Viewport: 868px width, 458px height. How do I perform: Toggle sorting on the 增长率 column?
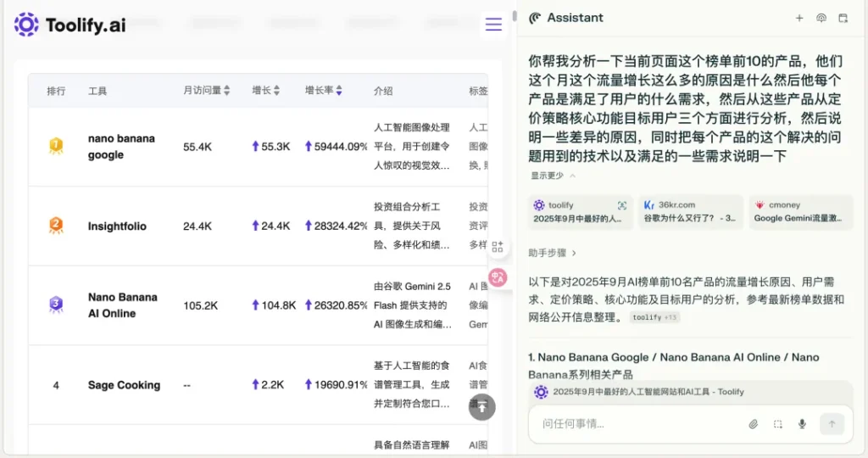pyautogui.click(x=324, y=91)
